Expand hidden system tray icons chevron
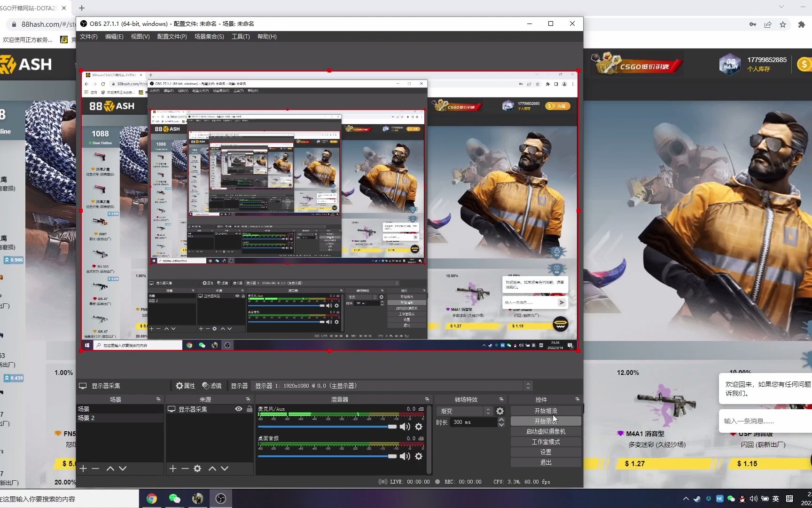The width and height of the screenshot is (812, 508). pyautogui.click(x=686, y=499)
